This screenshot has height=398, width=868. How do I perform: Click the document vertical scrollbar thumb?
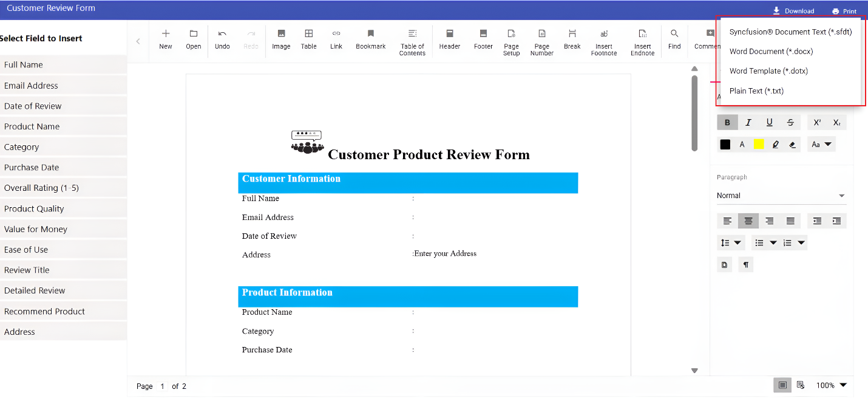pos(694,113)
